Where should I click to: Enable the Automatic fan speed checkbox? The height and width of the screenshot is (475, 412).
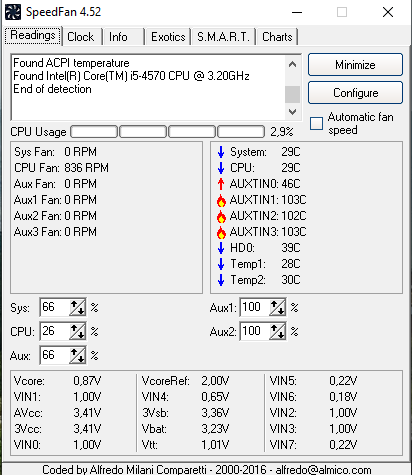tap(316, 123)
